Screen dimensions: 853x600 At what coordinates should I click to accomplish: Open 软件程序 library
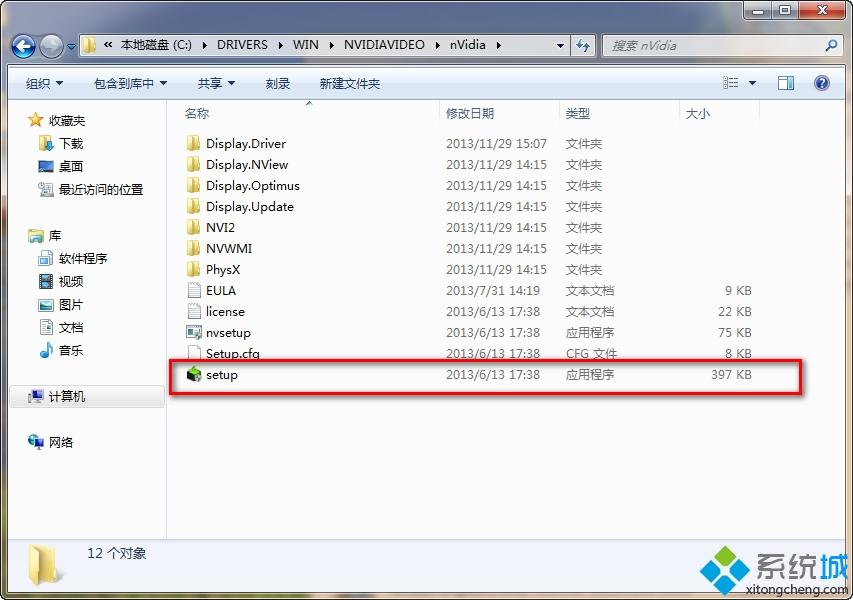click(x=73, y=258)
